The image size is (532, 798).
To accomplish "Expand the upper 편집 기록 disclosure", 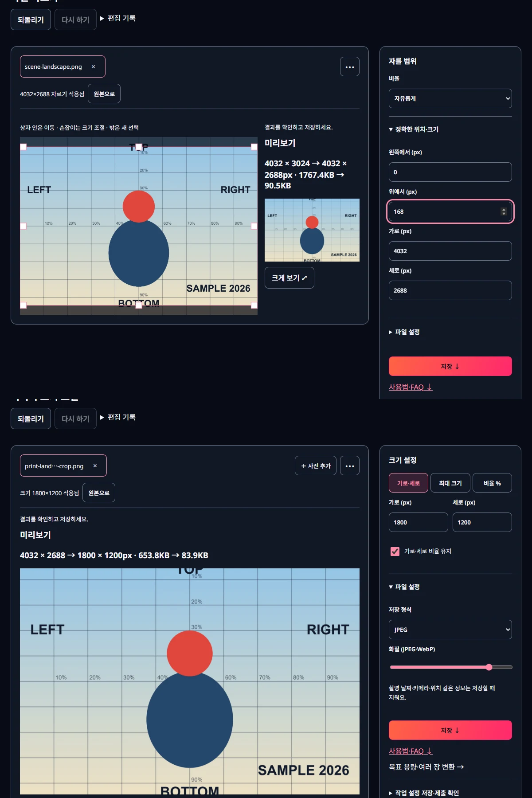I will coord(118,18).
